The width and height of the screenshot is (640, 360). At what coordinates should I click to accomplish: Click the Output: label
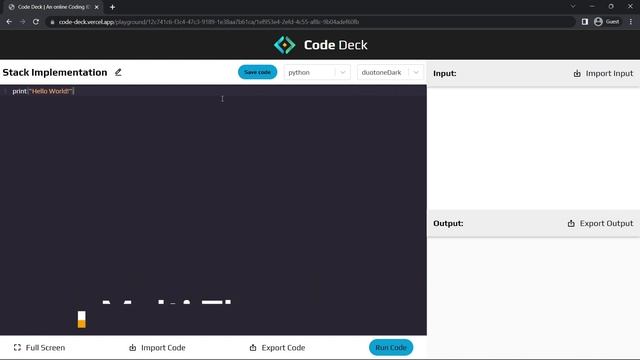tap(448, 223)
